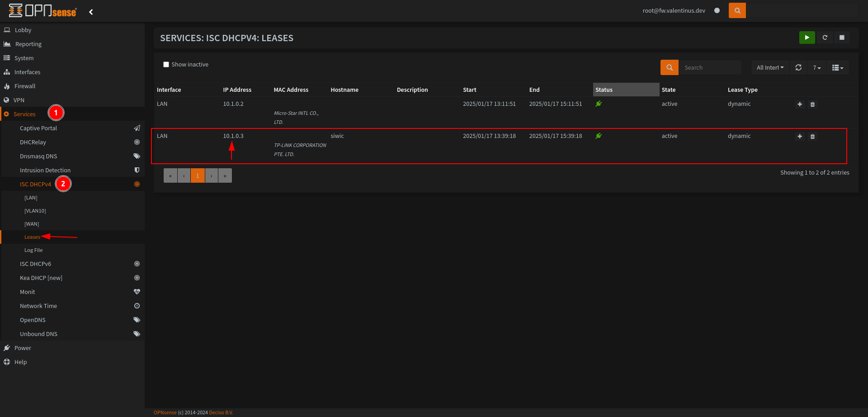The height and width of the screenshot is (417, 868).
Task: Click the hostname siwic cell
Action: coord(337,136)
